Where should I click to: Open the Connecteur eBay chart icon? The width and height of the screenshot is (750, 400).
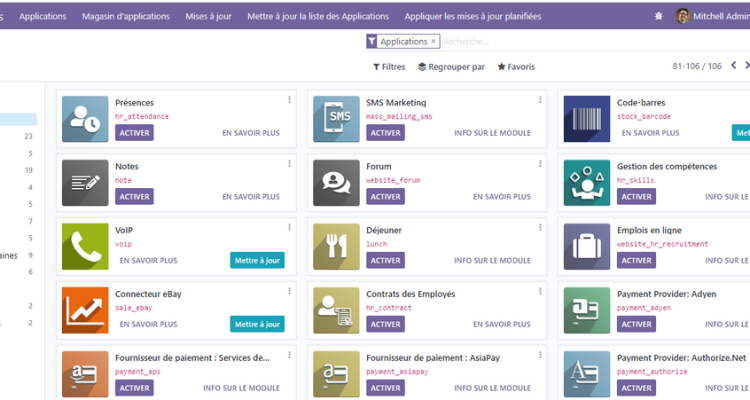pos(85,310)
